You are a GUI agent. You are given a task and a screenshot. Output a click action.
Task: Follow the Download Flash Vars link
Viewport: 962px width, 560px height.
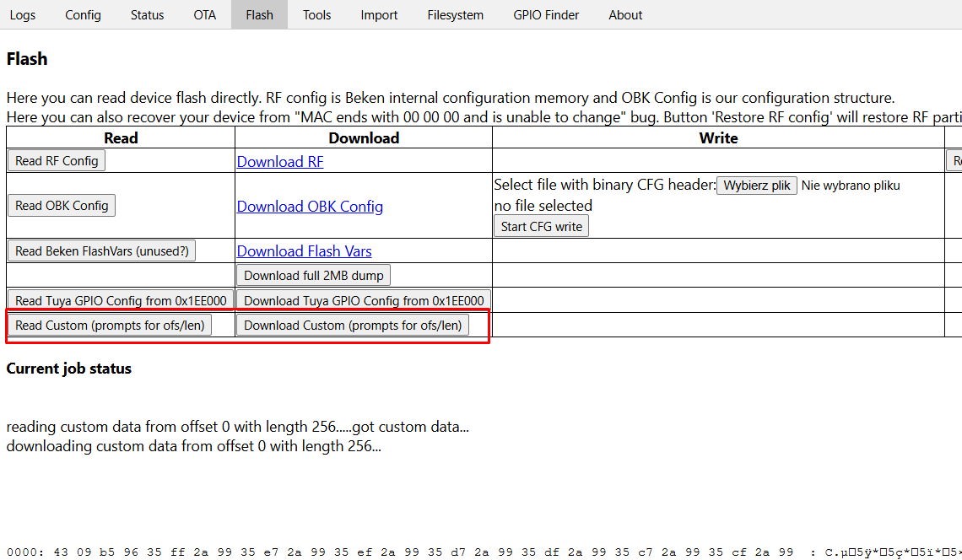(305, 250)
